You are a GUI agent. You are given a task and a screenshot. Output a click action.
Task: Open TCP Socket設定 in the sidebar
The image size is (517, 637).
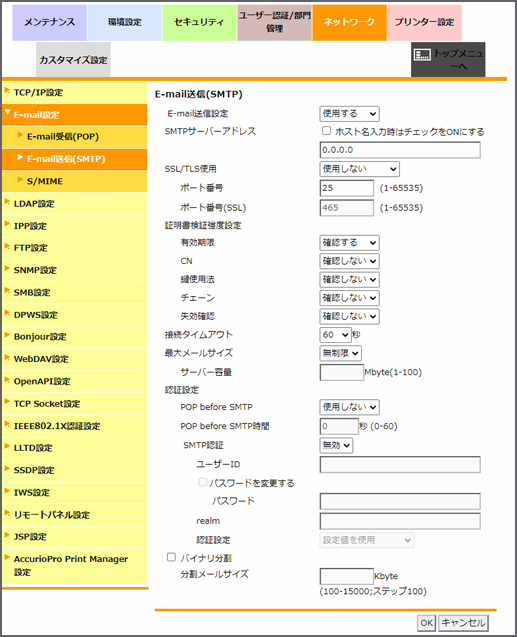(75, 404)
